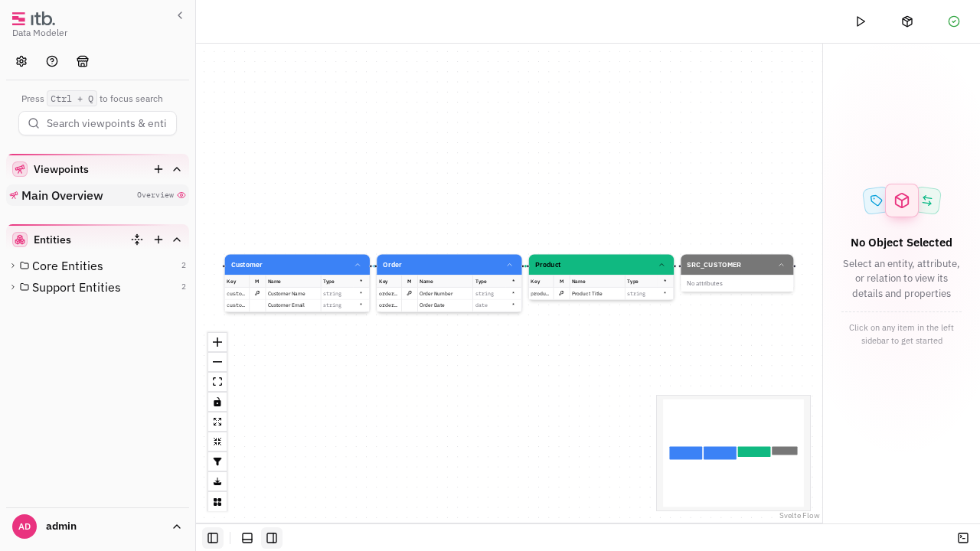Toggle left sidebar panel at bottom bar
This screenshot has width=980, height=551.
click(x=213, y=538)
